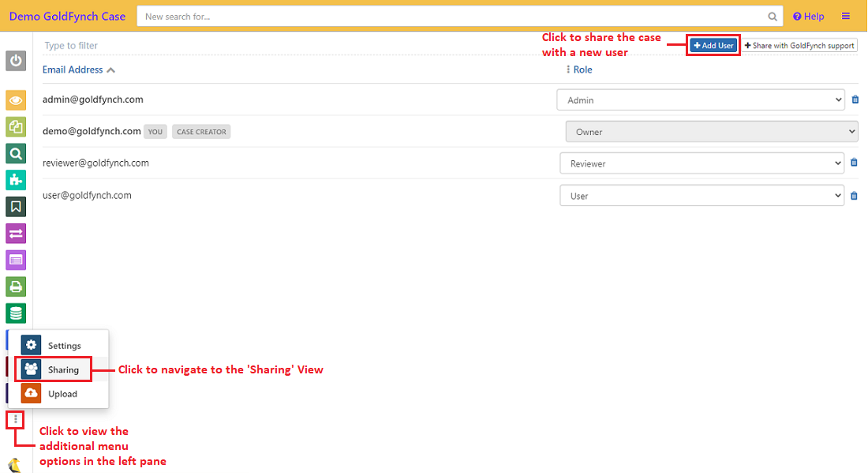The height and width of the screenshot is (476, 868).
Task: Expand role dropdown for user@goldfynch.com
Action: [702, 196]
